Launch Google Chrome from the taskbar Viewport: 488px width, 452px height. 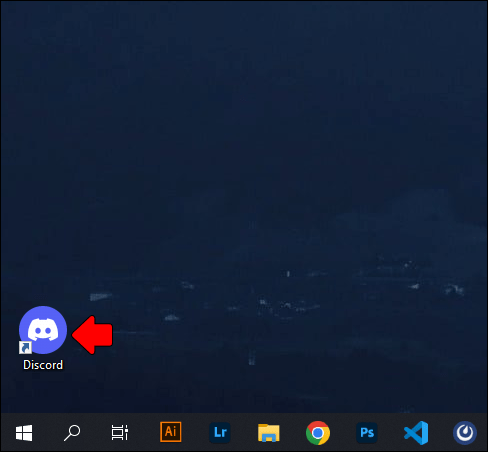[x=318, y=433]
